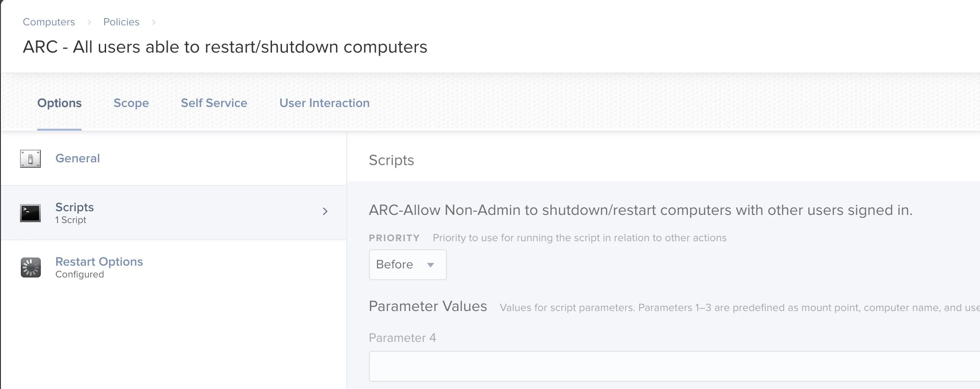Select the General payload item
Viewport: 980px width, 389px height.
[x=78, y=159]
